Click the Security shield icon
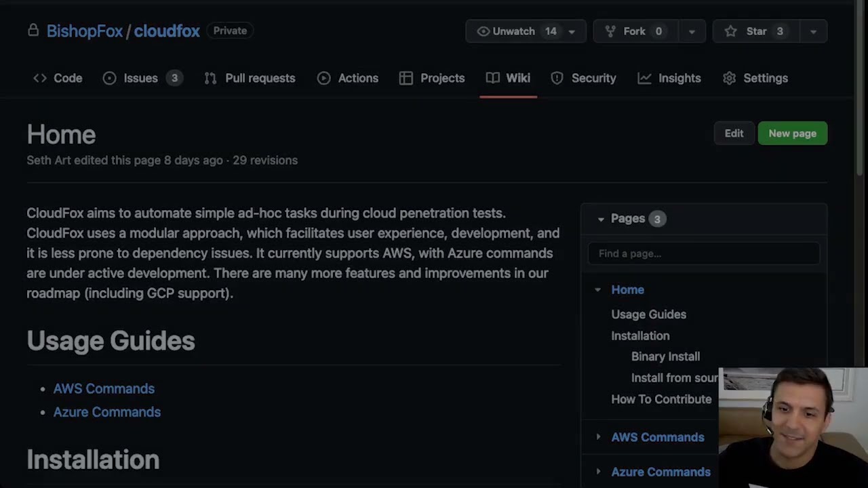 (557, 78)
